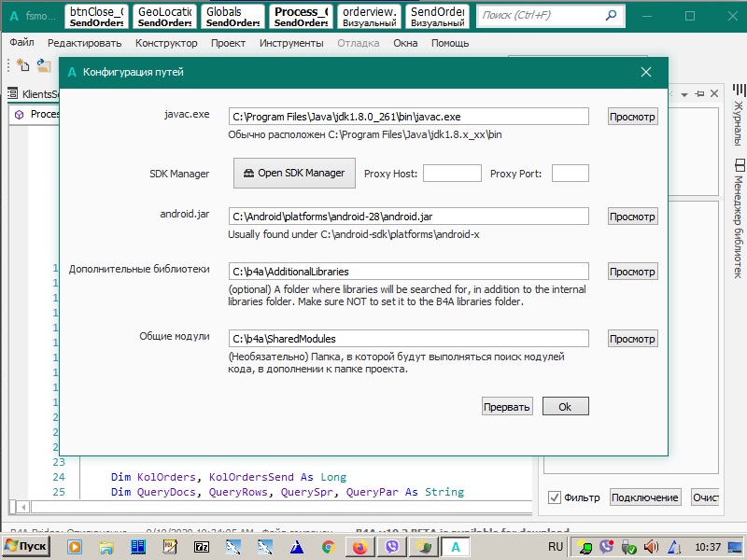
Task: Open the Файл menu
Action: (x=22, y=43)
